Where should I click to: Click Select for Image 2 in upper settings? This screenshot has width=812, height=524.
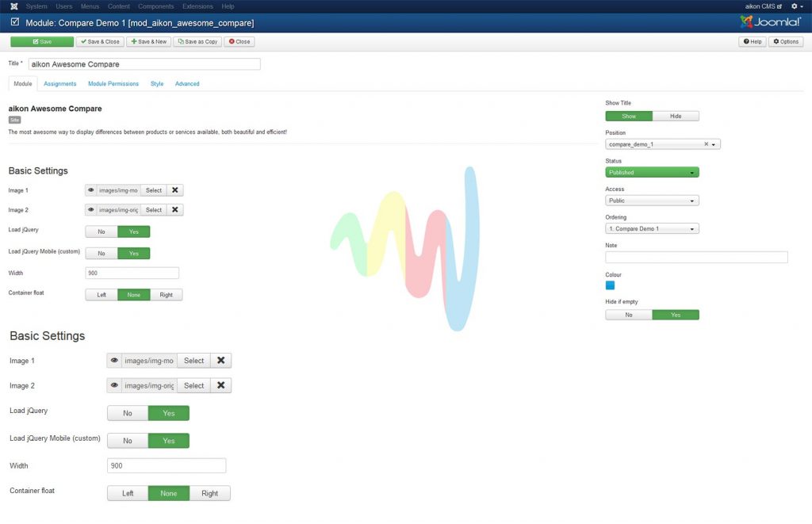(154, 210)
